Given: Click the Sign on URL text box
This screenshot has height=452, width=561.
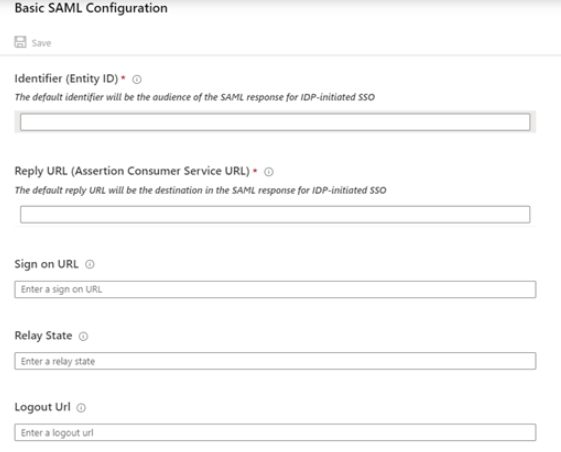Looking at the screenshot, I should pyautogui.click(x=275, y=290).
